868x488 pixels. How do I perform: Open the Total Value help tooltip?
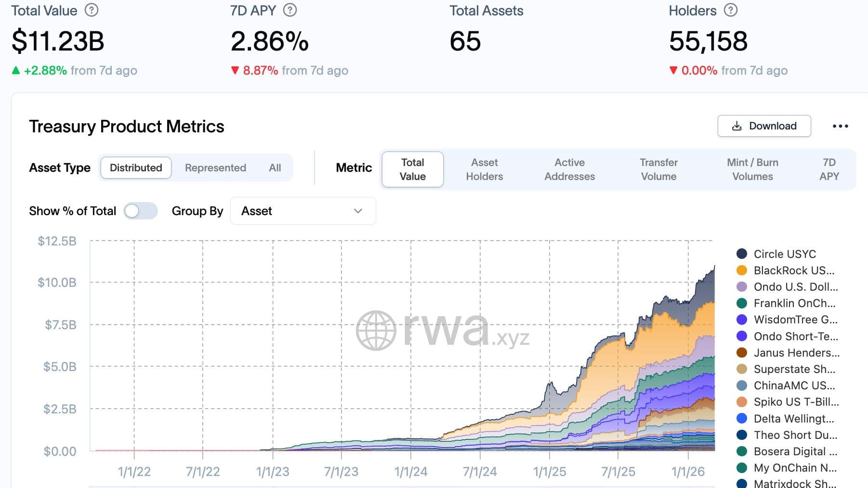click(x=92, y=9)
